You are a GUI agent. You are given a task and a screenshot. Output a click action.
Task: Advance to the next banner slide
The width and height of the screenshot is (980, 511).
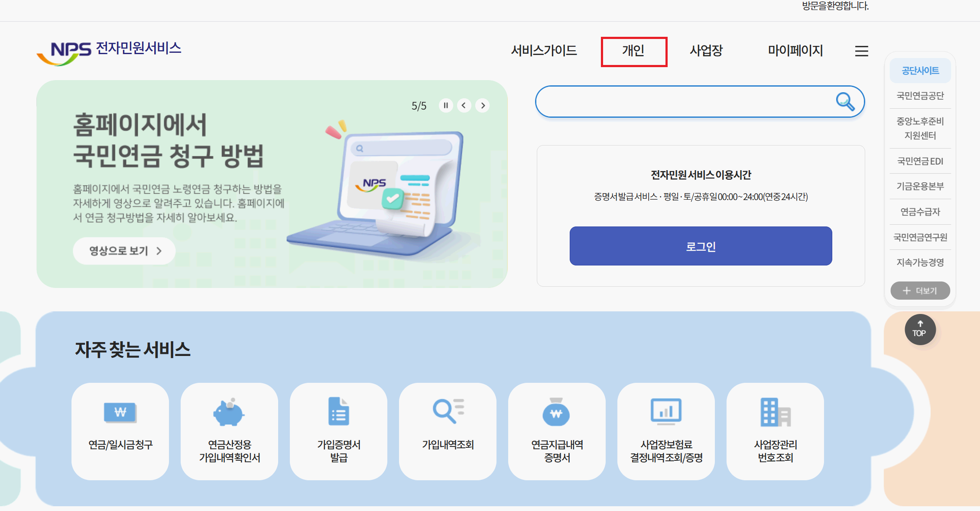click(x=483, y=105)
